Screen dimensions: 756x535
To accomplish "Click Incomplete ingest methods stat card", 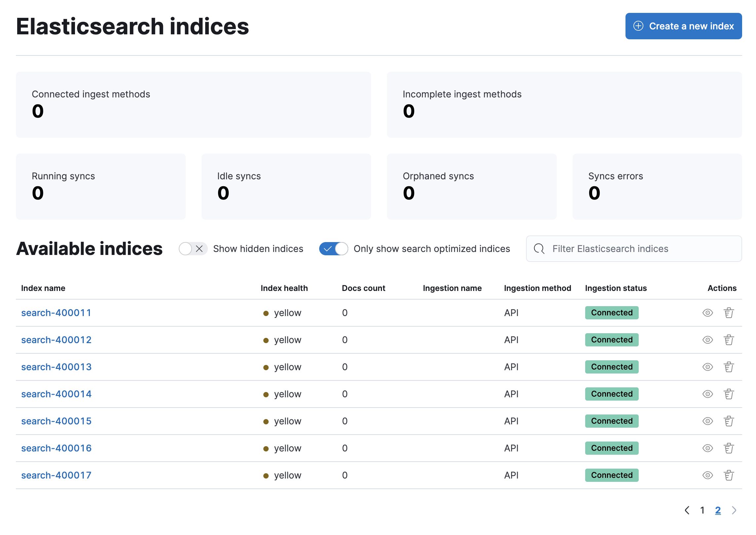I will click(564, 105).
